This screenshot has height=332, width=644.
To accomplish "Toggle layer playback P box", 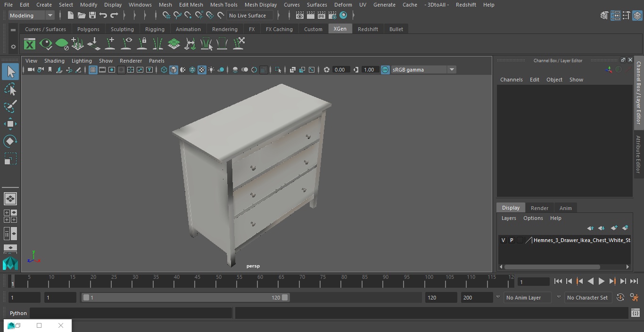I will pyautogui.click(x=512, y=240).
